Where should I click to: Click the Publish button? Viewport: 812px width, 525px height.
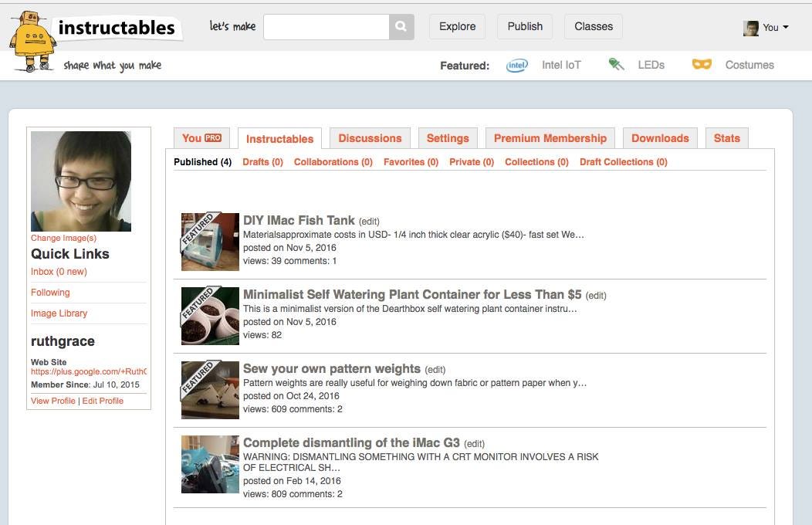[525, 26]
